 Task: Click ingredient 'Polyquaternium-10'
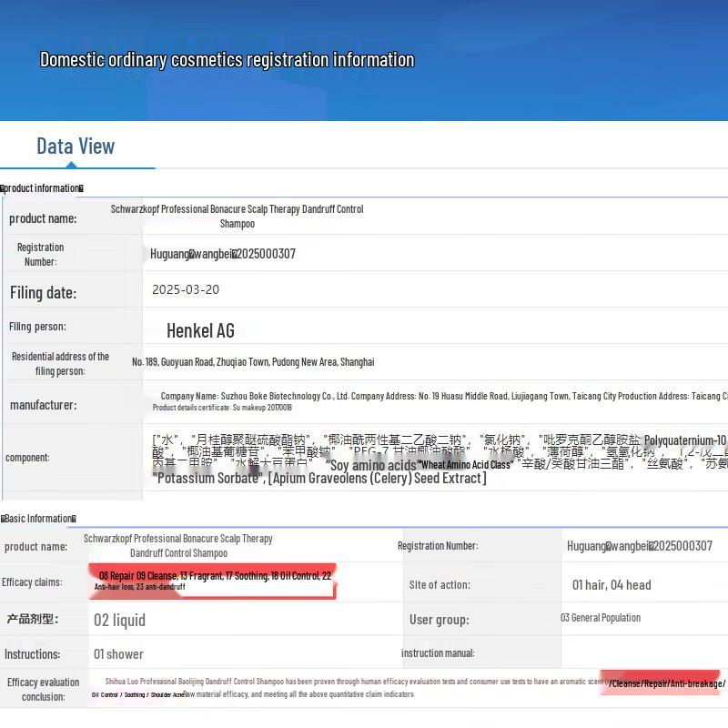(x=685, y=440)
